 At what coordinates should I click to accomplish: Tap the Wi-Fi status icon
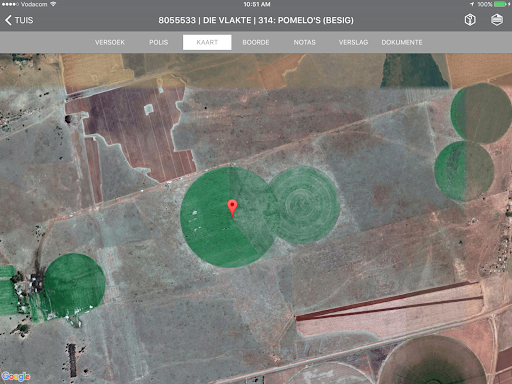point(53,4)
